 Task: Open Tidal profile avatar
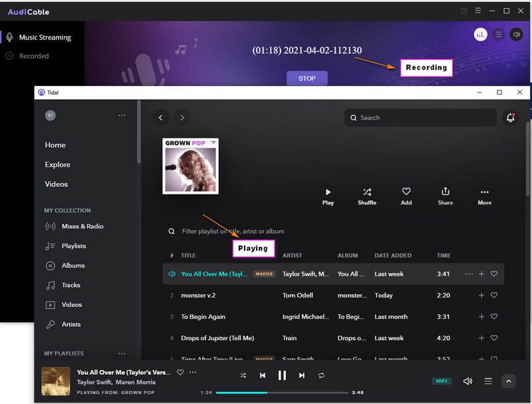[x=51, y=115]
